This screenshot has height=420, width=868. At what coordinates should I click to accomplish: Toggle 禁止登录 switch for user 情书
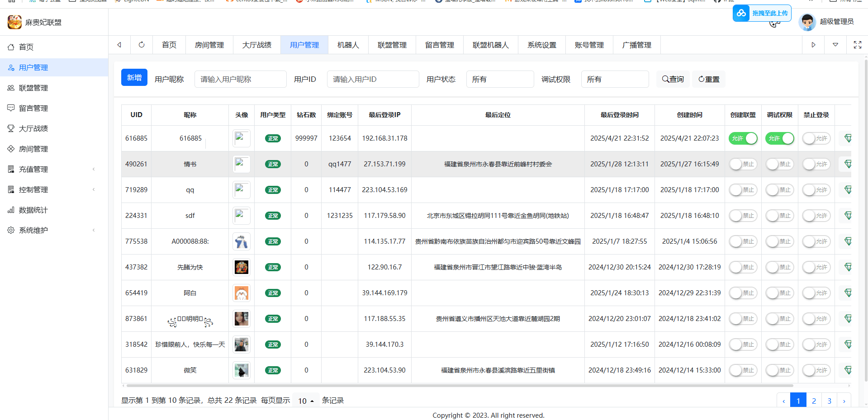(x=816, y=164)
